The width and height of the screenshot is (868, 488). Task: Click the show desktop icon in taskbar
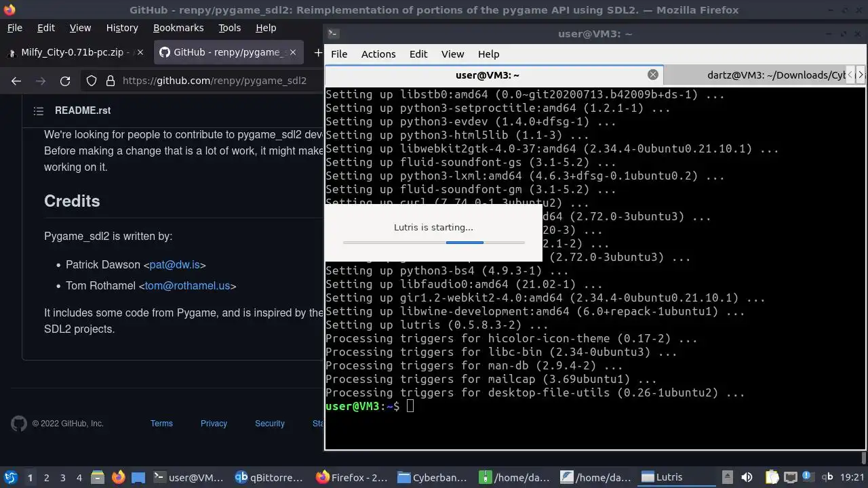(138, 477)
